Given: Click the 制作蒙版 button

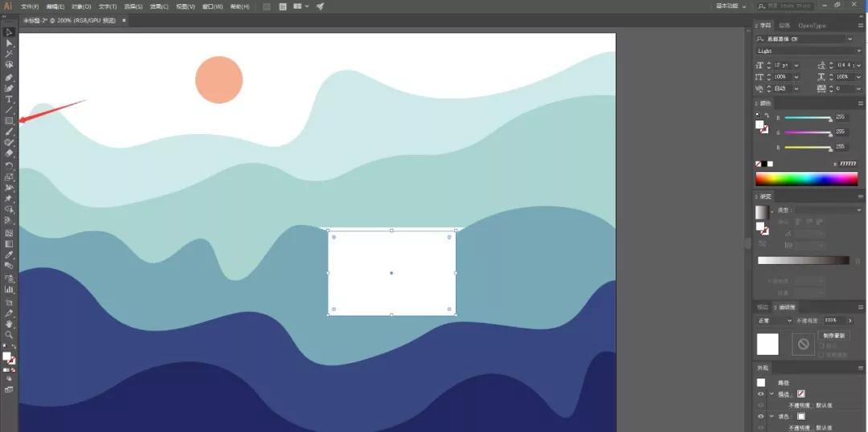Looking at the screenshot, I should click(833, 335).
